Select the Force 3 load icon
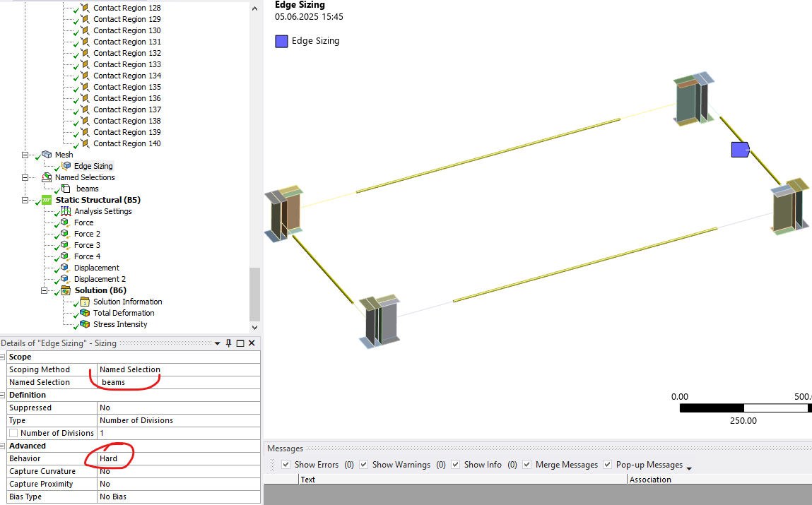 point(65,245)
